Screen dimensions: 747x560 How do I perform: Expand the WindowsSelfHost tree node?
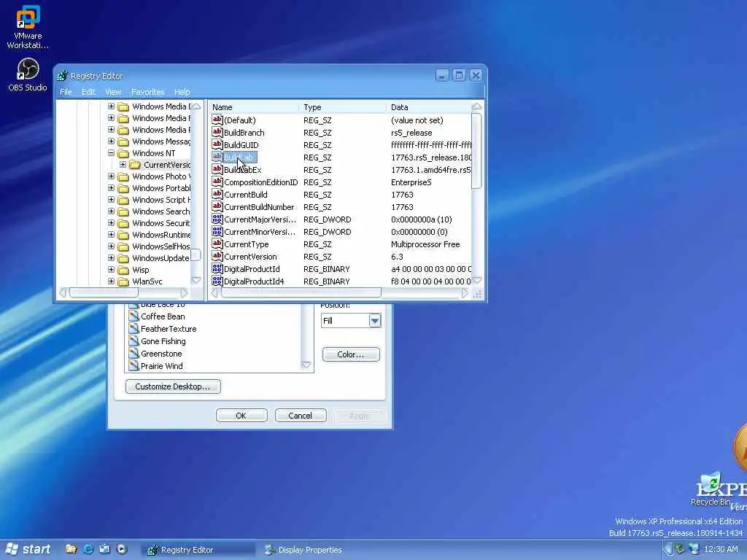coord(111,246)
